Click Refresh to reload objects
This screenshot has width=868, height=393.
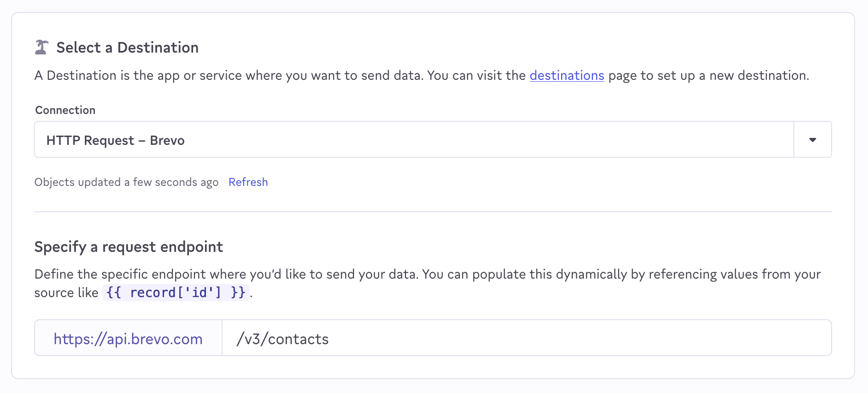(x=248, y=182)
